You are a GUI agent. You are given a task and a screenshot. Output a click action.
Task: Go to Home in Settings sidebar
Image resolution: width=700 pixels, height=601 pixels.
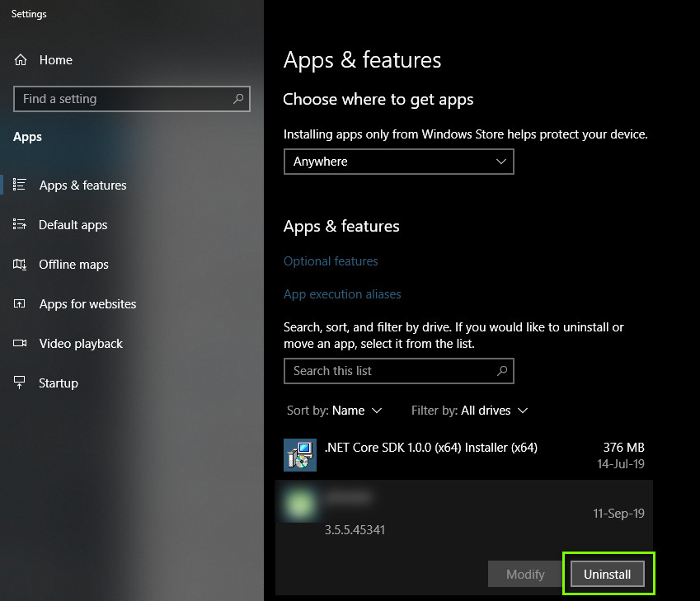pyautogui.click(x=56, y=60)
